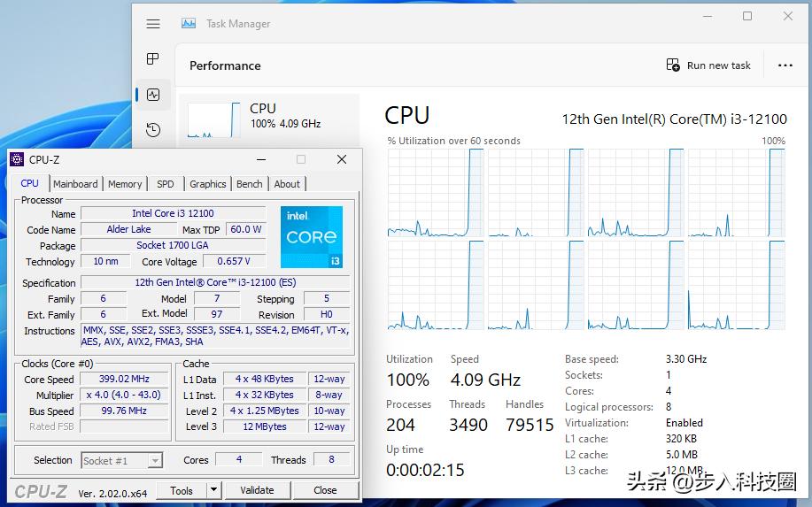Click the Code Name field Alder Lake
The width and height of the screenshot is (812, 507).
128,229
